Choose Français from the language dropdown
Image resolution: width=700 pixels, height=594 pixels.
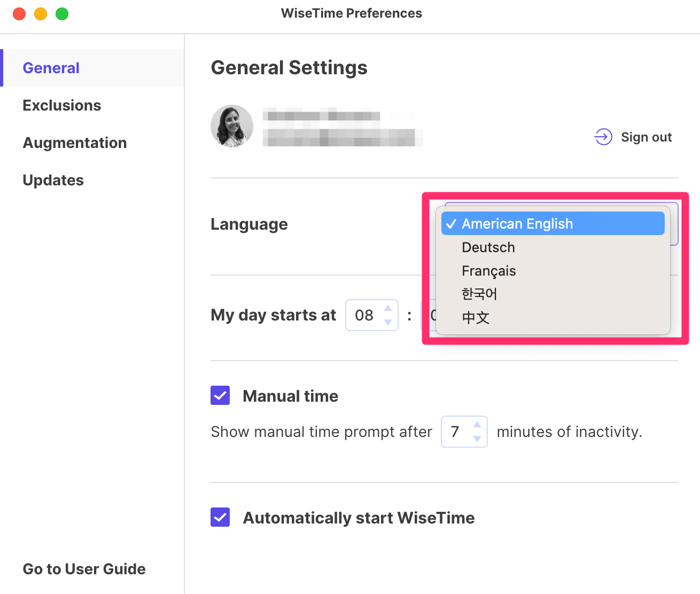tap(553, 271)
